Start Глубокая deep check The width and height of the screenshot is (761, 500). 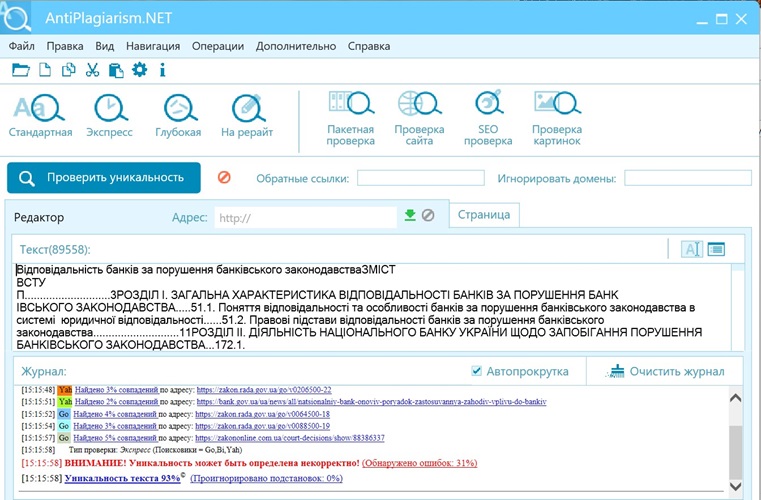tap(178, 116)
